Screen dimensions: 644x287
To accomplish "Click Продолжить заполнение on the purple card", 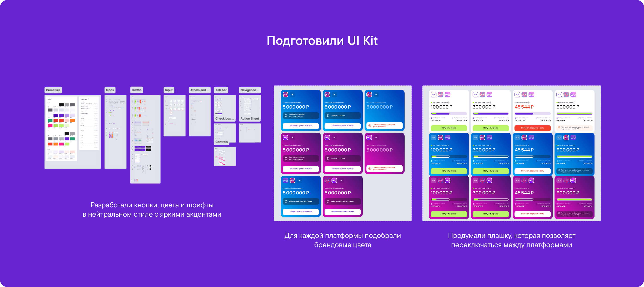I will pyautogui.click(x=343, y=212).
